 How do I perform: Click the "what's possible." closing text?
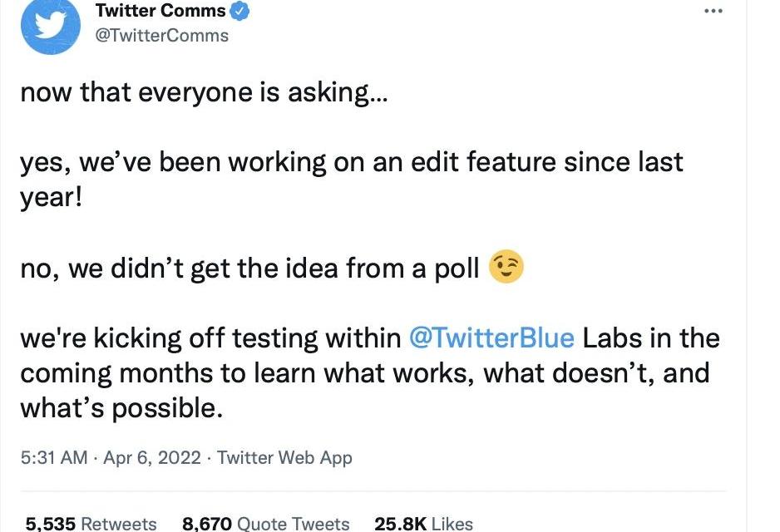(122, 408)
